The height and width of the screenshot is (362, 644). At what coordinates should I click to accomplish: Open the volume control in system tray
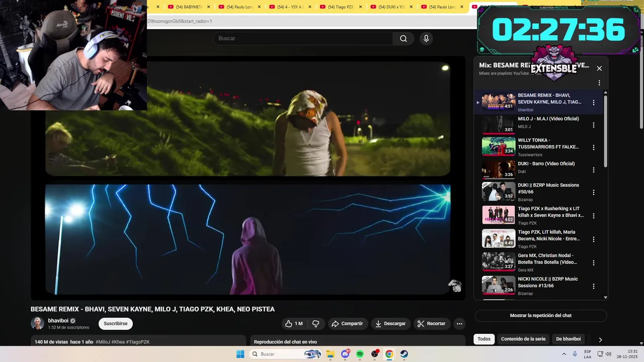pyautogui.click(x=608, y=354)
